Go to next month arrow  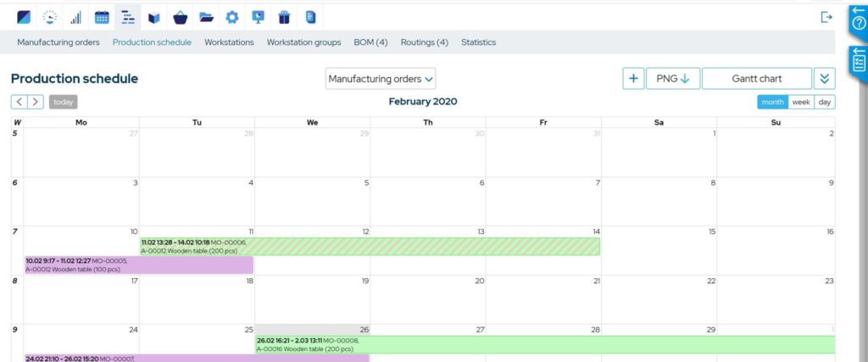tap(36, 102)
